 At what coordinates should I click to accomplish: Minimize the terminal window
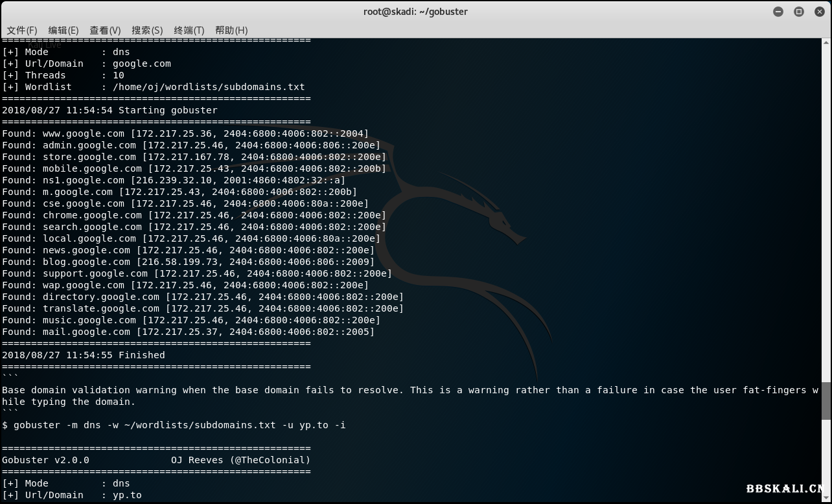778,12
